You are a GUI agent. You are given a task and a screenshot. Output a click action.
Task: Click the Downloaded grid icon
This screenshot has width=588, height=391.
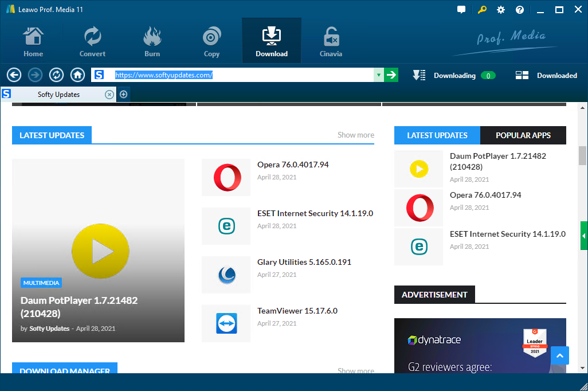point(522,75)
